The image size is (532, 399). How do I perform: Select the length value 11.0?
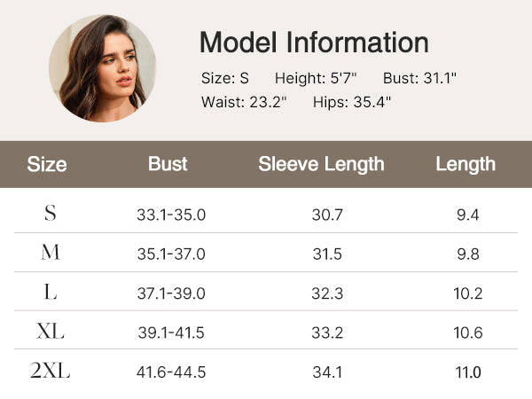[x=466, y=372]
